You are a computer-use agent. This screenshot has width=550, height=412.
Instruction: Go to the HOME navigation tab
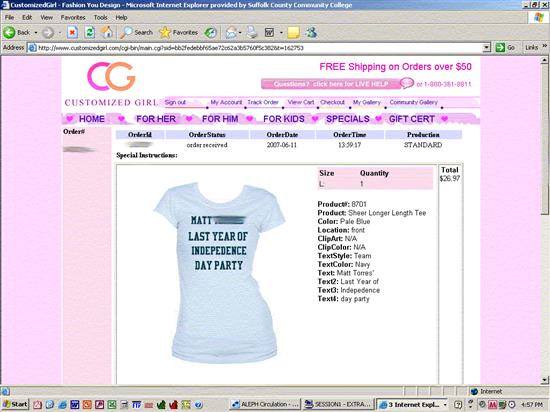tap(92, 119)
